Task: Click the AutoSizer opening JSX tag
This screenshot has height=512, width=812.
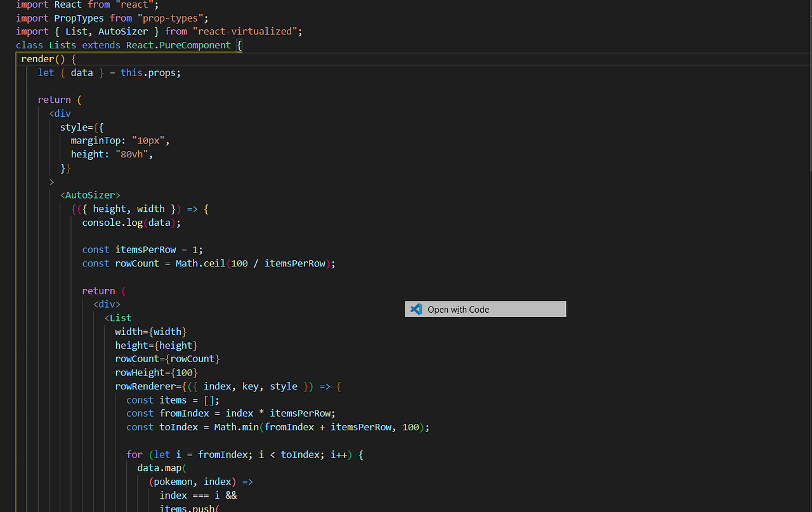Action: [90, 195]
